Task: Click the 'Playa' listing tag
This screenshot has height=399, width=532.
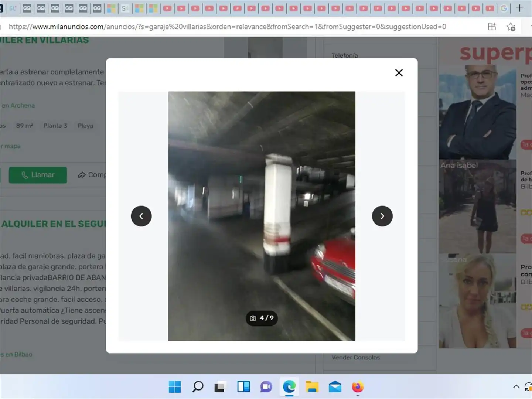Action: point(85,126)
